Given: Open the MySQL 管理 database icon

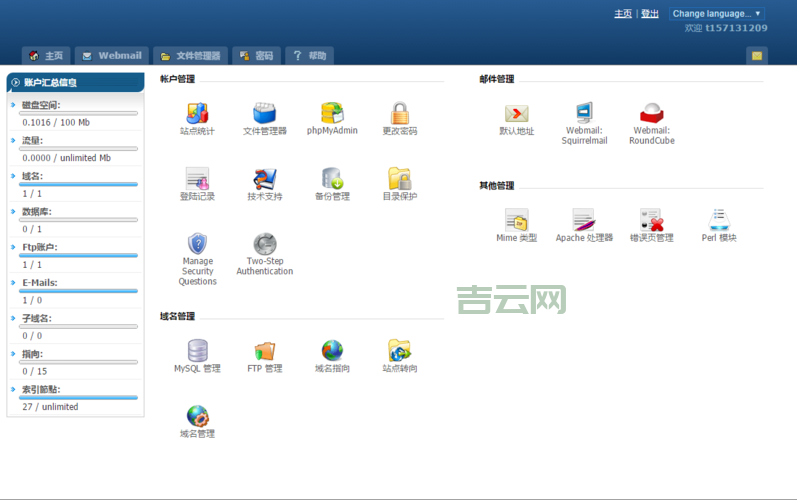Looking at the screenshot, I should pyautogui.click(x=197, y=351).
